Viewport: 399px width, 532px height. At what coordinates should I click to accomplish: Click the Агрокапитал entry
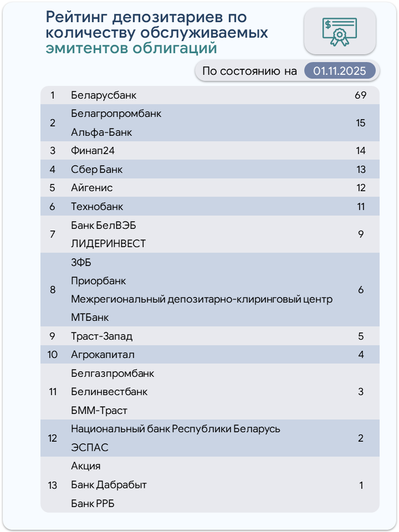(x=103, y=355)
